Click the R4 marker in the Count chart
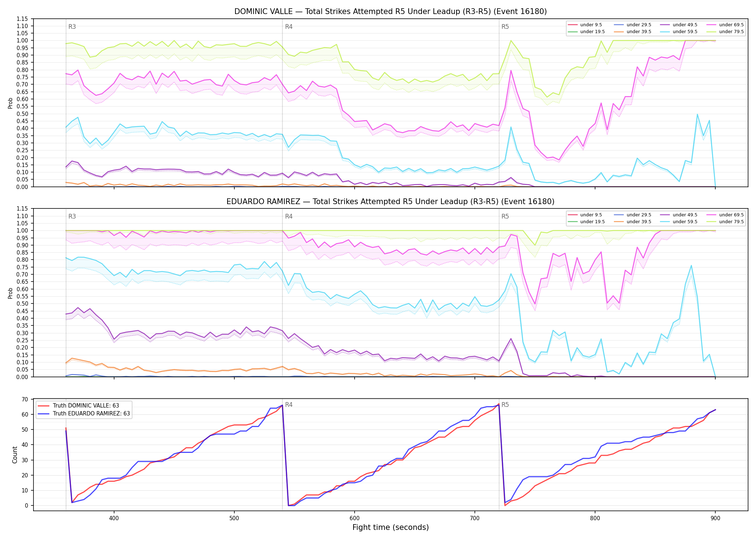 (289, 405)
